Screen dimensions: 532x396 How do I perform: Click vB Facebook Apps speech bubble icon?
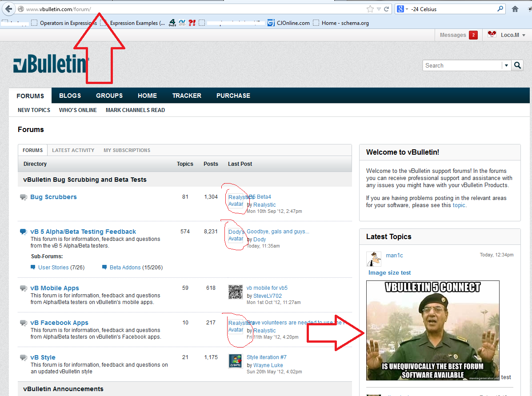click(x=24, y=323)
